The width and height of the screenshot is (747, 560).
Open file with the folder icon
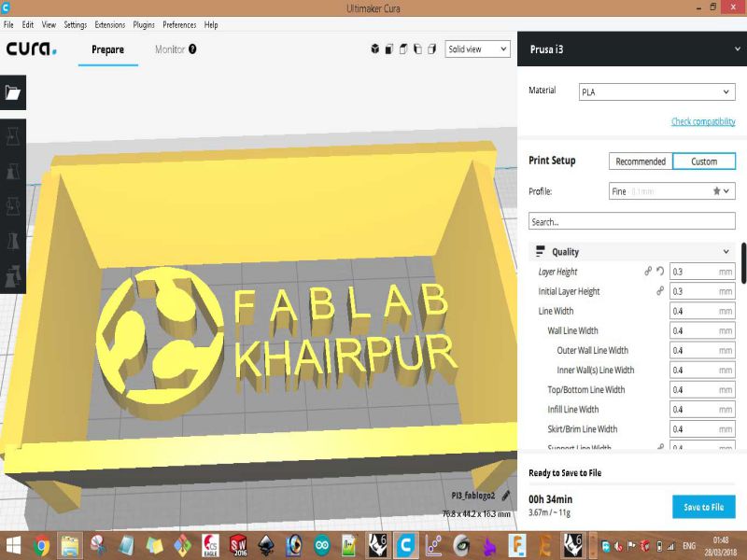13,92
